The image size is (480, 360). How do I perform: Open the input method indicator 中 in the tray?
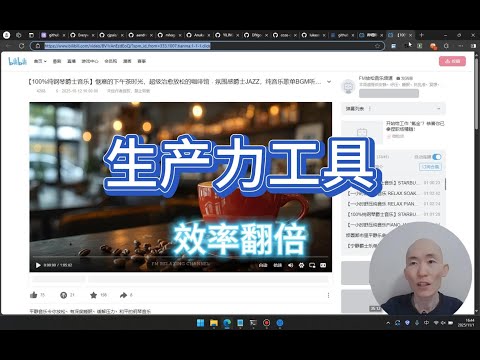426,323
